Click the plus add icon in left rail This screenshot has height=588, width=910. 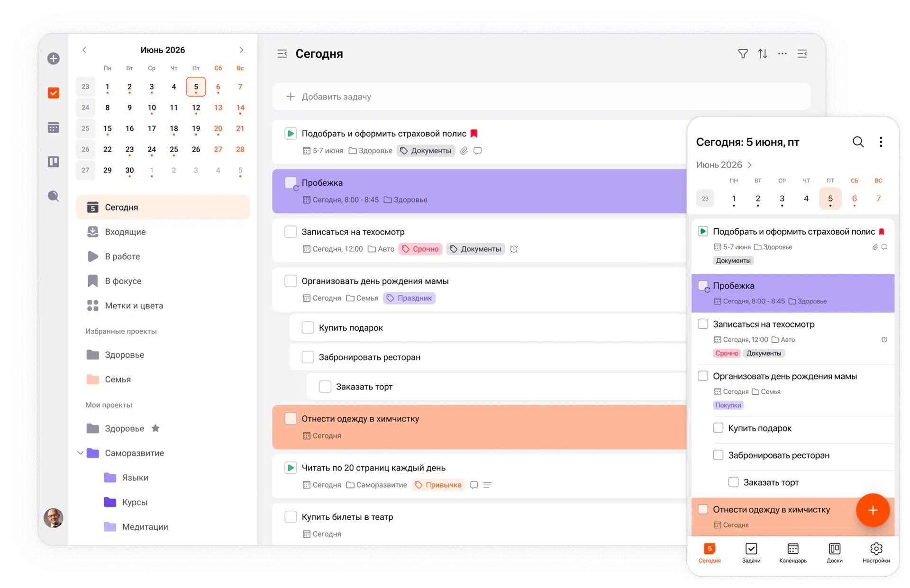pos(54,58)
